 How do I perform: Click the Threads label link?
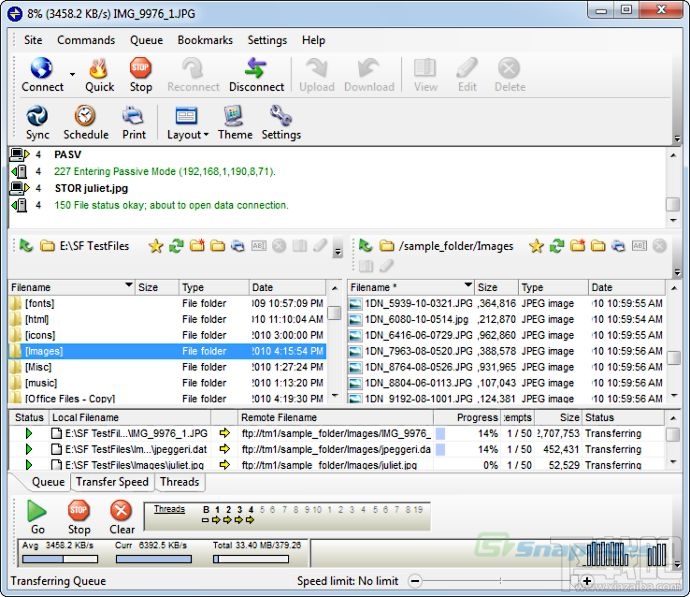click(x=169, y=509)
